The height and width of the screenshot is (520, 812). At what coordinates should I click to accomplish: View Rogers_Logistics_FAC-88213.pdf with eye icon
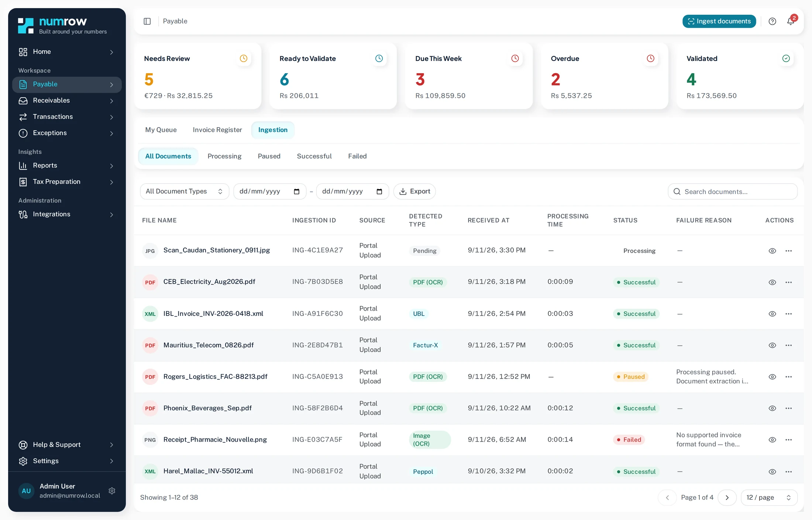tap(772, 377)
